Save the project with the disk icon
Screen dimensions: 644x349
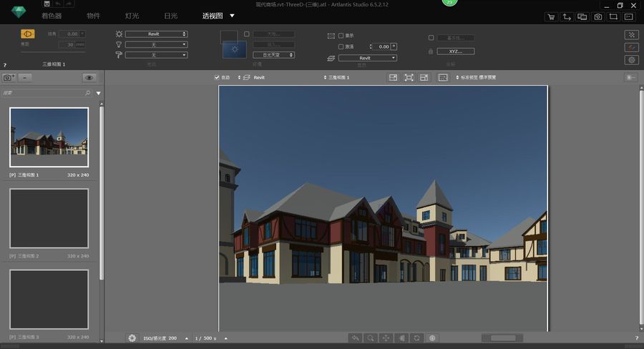click(x=47, y=4)
